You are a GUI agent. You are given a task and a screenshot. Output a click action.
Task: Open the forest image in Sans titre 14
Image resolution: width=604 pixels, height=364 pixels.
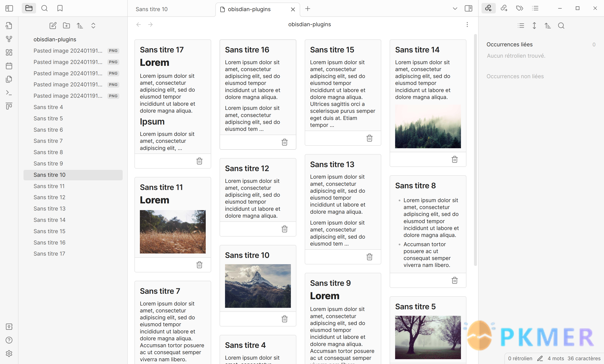click(x=428, y=126)
